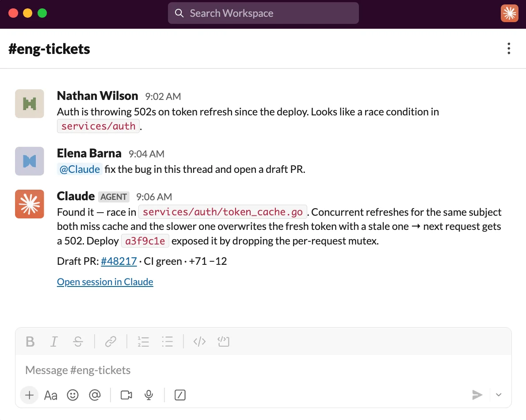Screen dimensions: 526x420
Task: Click the 9:02 AM timestamp
Action: 163,97
